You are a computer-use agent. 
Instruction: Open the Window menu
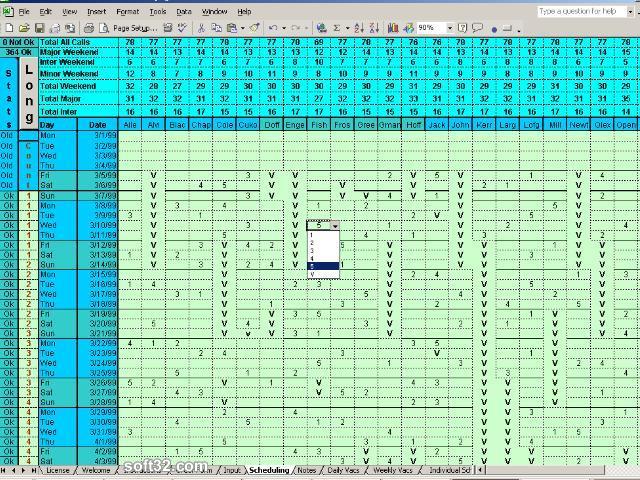click(214, 12)
